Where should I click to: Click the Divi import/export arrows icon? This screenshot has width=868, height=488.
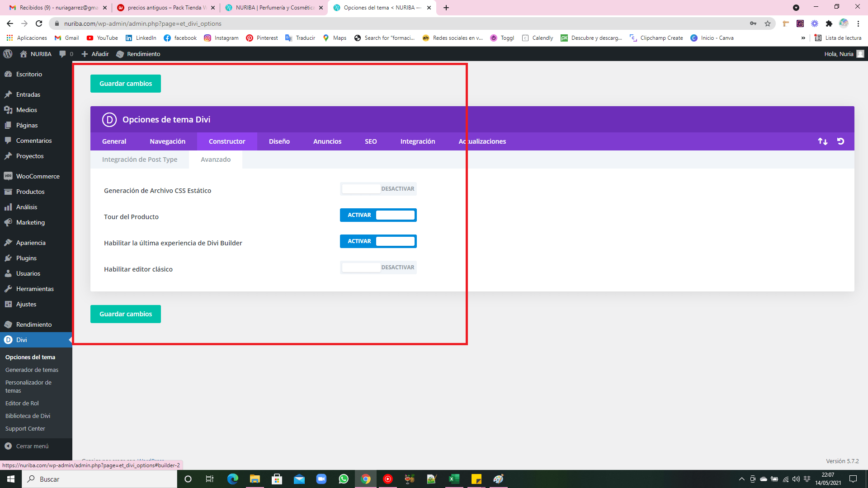[x=823, y=141]
